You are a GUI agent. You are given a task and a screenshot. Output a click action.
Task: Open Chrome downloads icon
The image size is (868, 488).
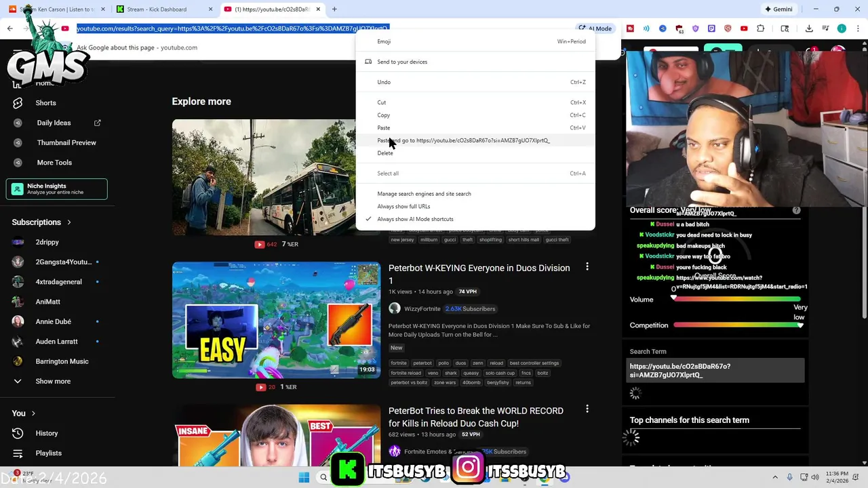click(x=809, y=28)
